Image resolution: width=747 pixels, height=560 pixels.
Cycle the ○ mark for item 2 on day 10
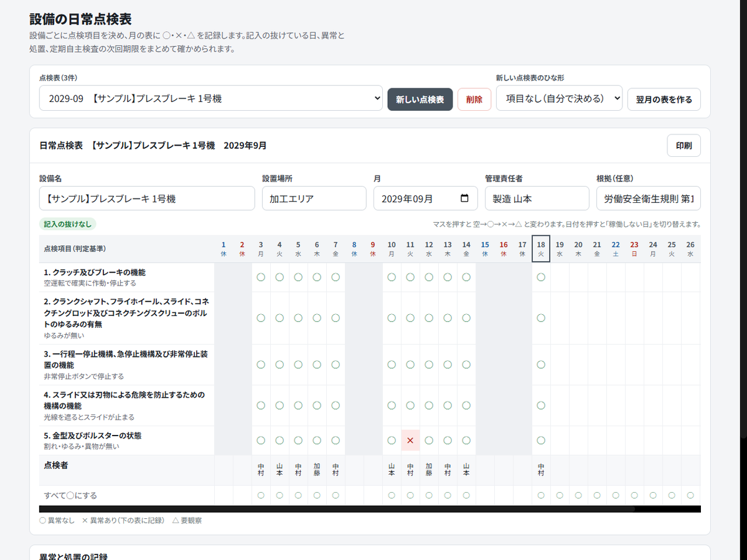[392, 318]
